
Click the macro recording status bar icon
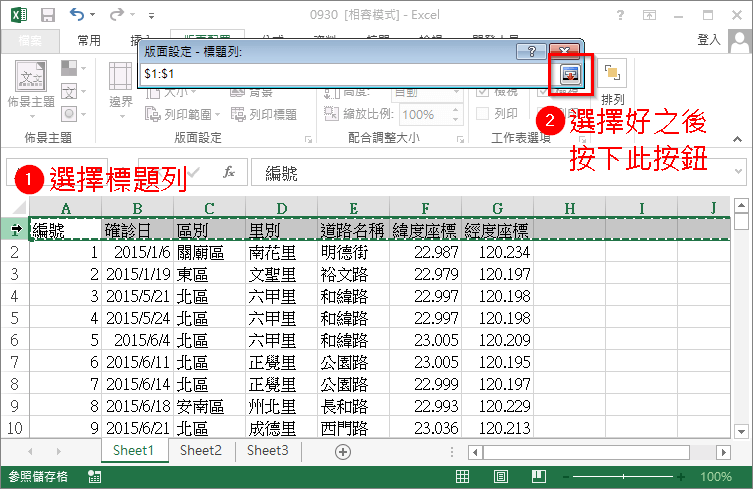pyautogui.click(x=95, y=477)
